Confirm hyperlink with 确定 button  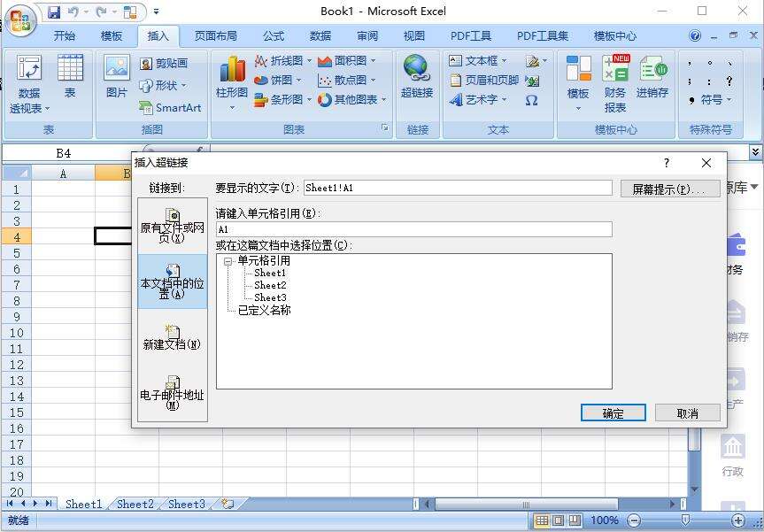click(x=613, y=413)
